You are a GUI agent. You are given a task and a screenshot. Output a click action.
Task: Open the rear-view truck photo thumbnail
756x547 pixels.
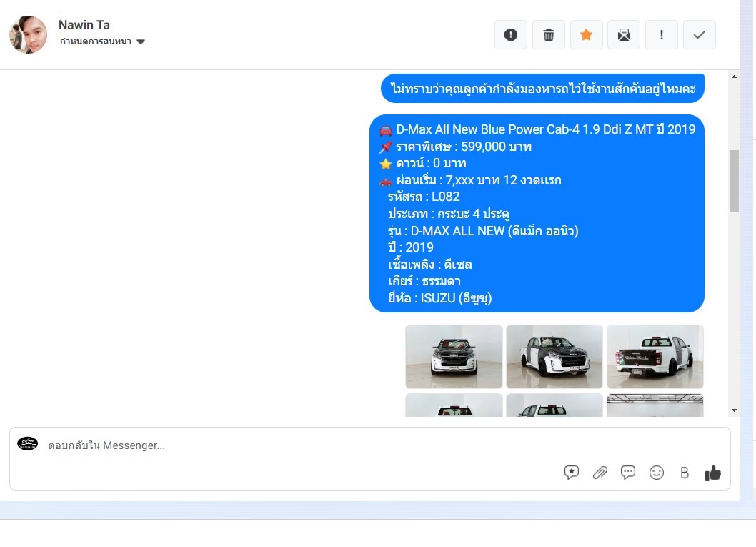[x=655, y=357]
